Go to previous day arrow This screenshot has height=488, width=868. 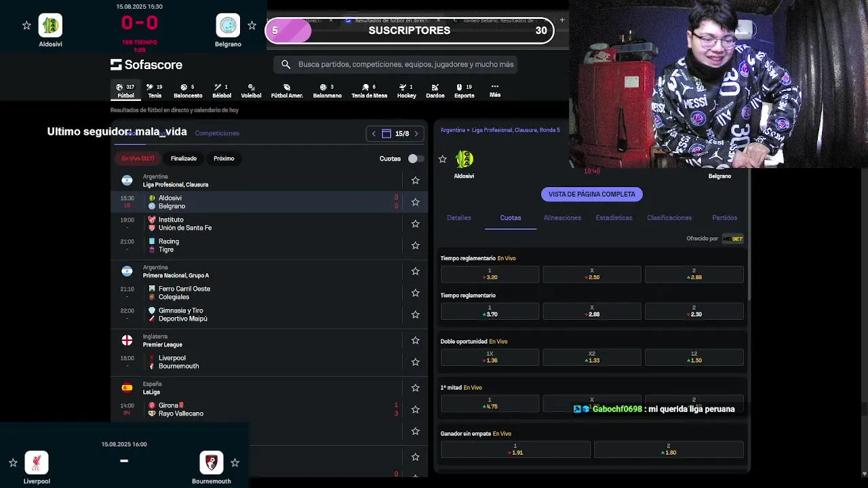[x=373, y=134]
